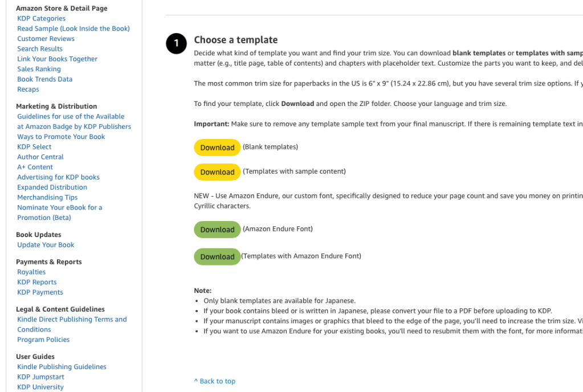Open Sales Ranking sidebar link
This screenshot has width=583, height=392.
39,69
